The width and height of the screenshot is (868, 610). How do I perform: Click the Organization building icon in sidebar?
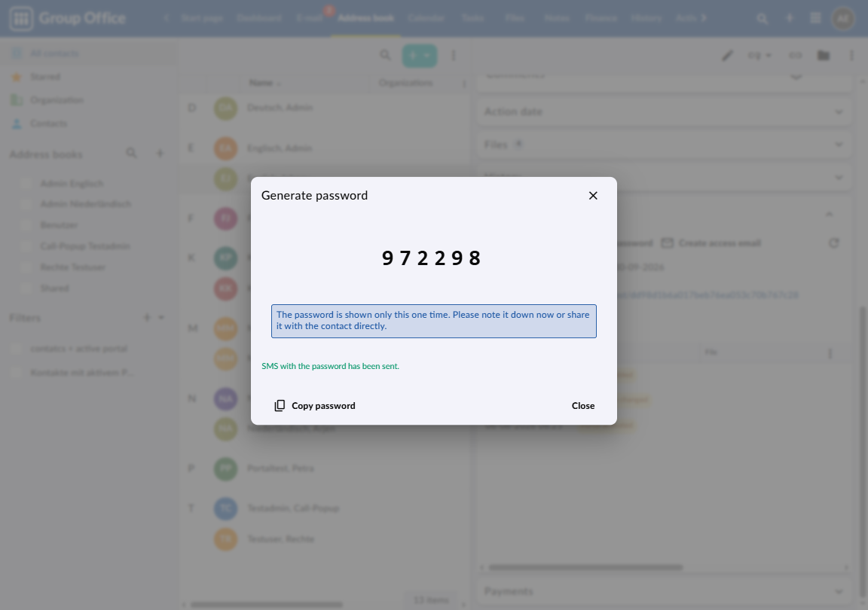[17, 100]
